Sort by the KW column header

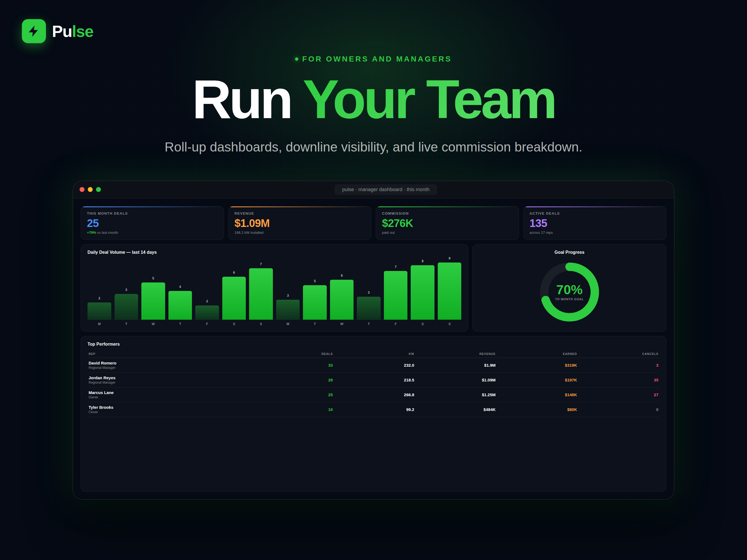pyautogui.click(x=411, y=354)
